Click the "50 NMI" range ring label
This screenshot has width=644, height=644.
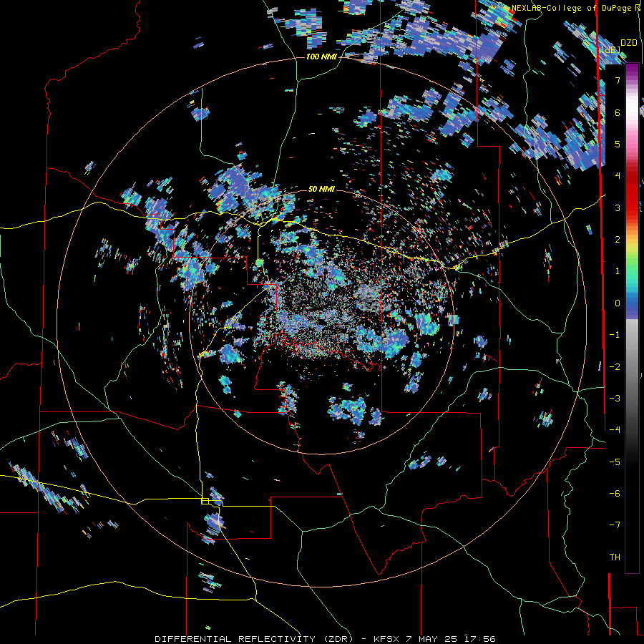coord(321,189)
